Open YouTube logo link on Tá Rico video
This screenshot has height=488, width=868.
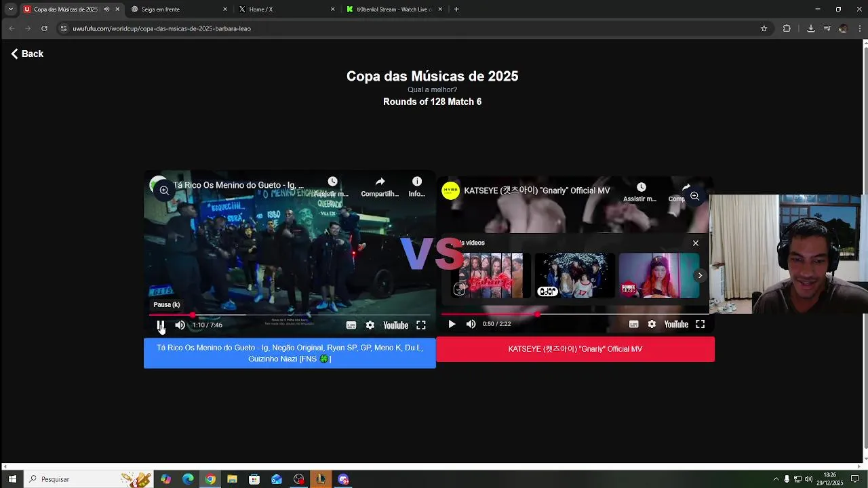tap(396, 325)
